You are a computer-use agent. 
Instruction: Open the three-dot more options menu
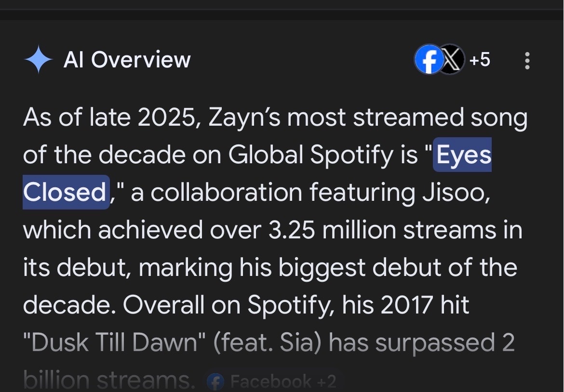pyautogui.click(x=527, y=61)
